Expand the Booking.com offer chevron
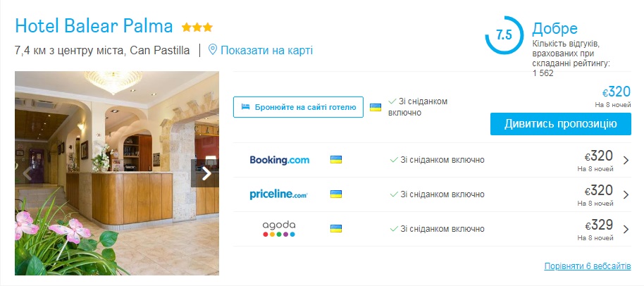644x286 pixels. click(626, 160)
